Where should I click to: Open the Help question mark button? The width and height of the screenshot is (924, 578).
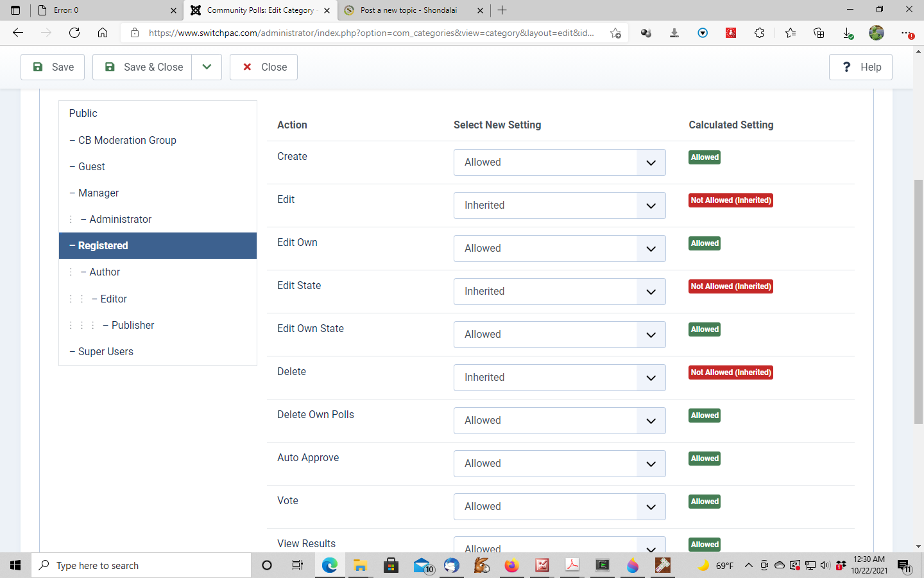(x=860, y=67)
